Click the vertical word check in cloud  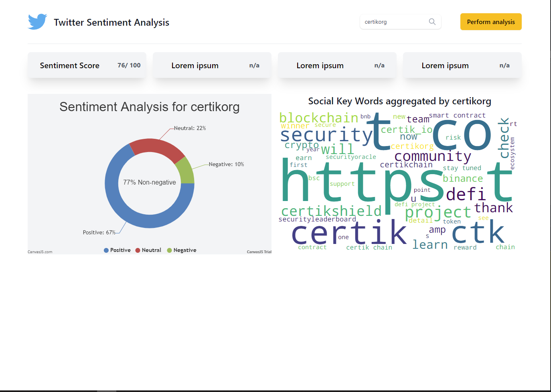pyautogui.click(x=504, y=138)
